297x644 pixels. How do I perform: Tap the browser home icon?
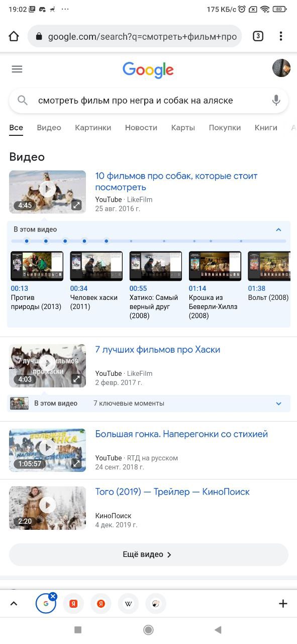pyautogui.click(x=14, y=36)
